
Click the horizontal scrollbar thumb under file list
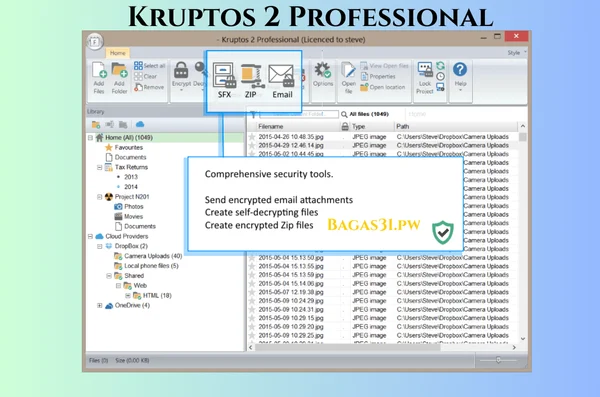[x=347, y=348]
